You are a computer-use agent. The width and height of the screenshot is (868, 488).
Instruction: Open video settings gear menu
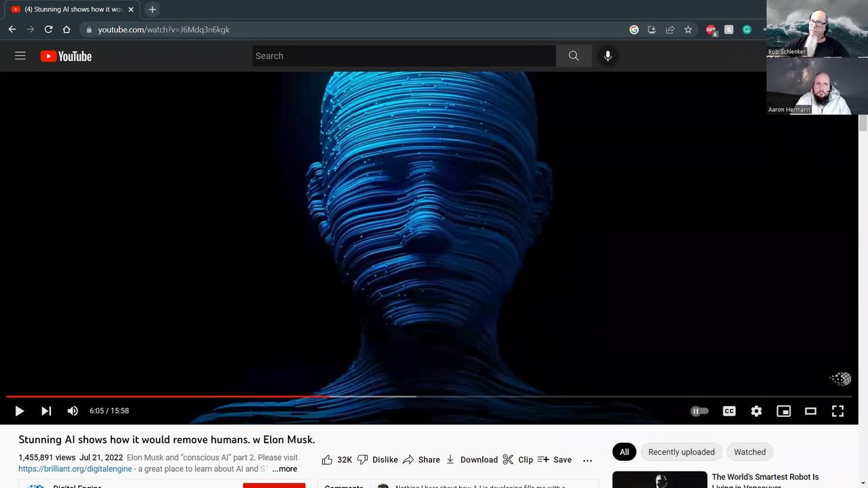click(x=756, y=411)
